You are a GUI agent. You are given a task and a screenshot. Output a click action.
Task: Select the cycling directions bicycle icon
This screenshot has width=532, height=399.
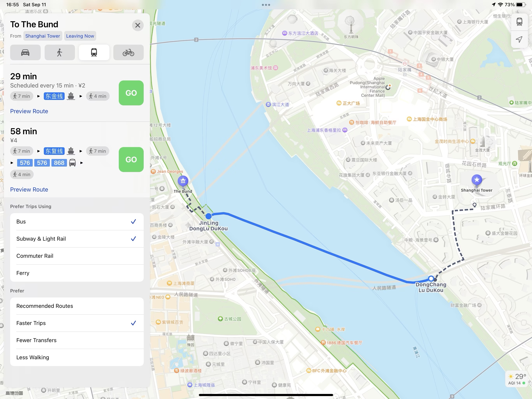pyautogui.click(x=129, y=52)
